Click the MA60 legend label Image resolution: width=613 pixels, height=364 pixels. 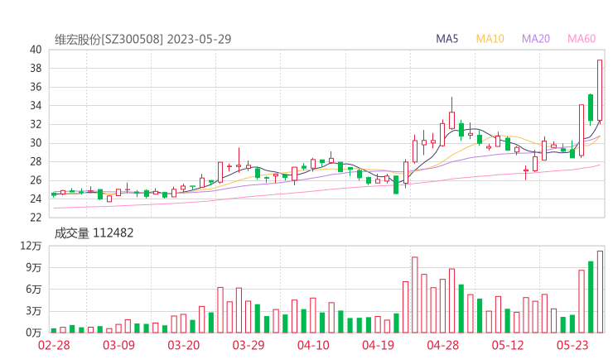(582, 39)
